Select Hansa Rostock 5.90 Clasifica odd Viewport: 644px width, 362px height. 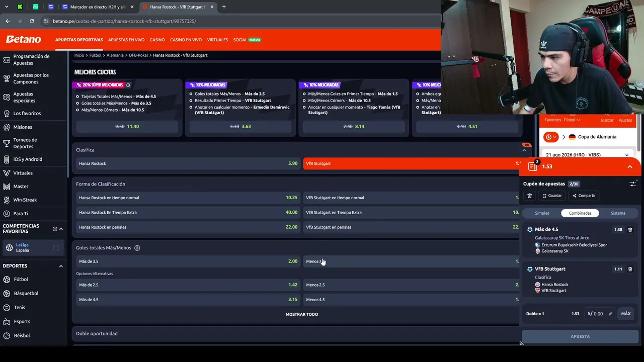click(x=188, y=163)
